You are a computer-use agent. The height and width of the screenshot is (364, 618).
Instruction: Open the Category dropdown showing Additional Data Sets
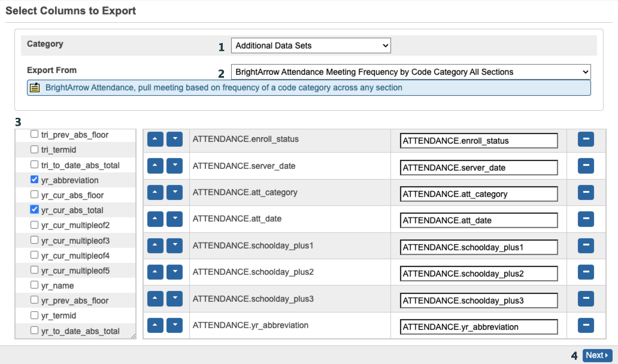(311, 45)
